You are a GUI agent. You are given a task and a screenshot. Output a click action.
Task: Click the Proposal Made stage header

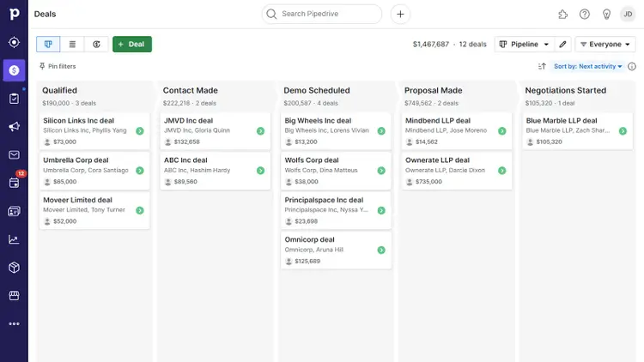point(434,90)
